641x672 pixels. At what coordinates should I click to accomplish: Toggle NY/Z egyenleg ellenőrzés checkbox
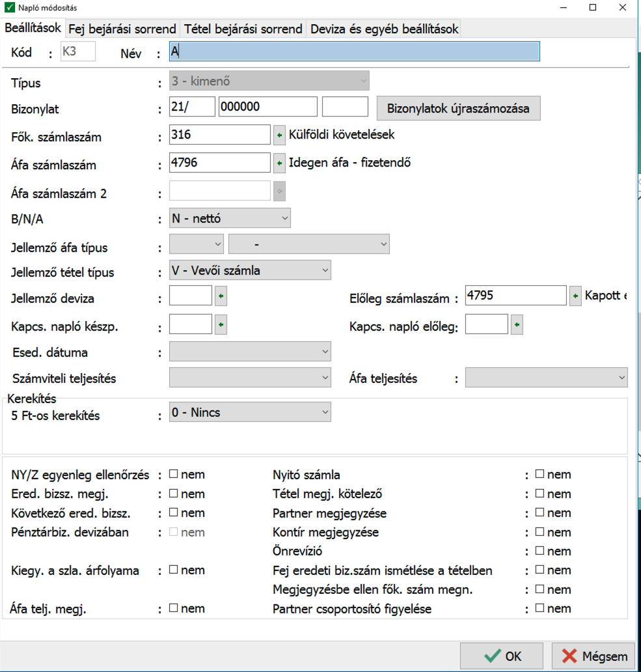(x=173, y=473)
